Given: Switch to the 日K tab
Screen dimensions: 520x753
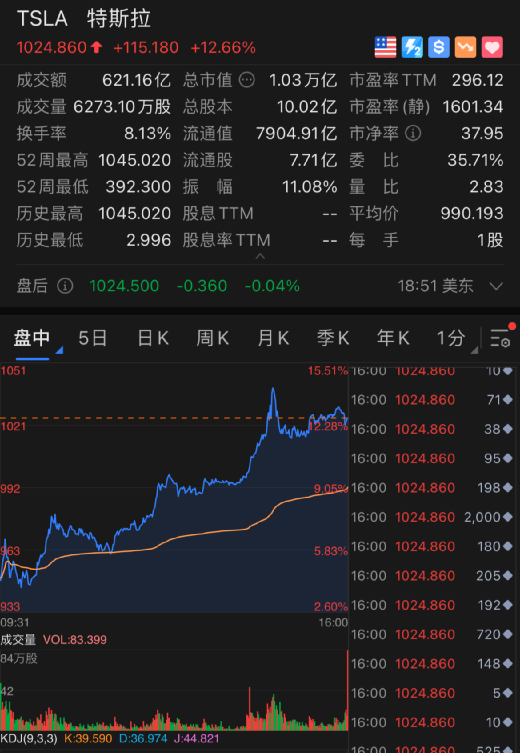Looking at the screenshot, I should 153,339.
